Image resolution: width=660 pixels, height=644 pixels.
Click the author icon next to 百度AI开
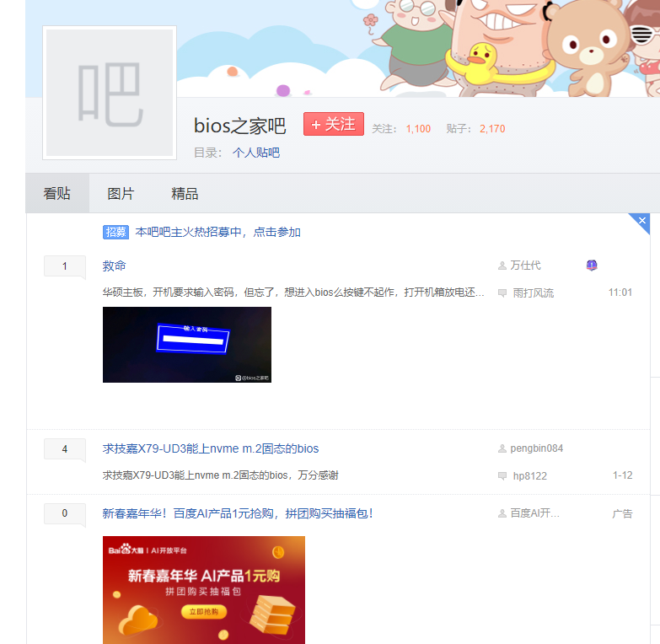click(x=502, y=513)
